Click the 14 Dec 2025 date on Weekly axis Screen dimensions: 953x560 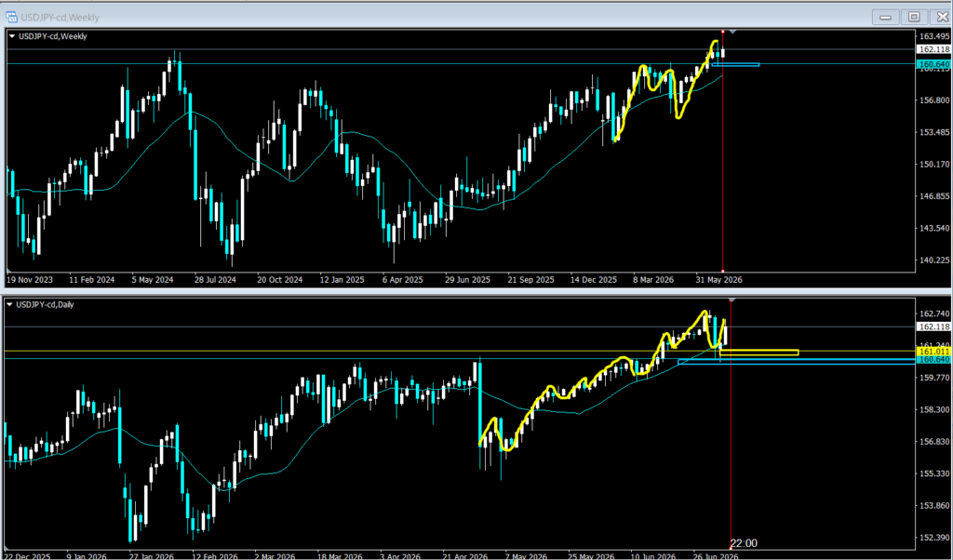pyautogui.click(x=593, y=280)
